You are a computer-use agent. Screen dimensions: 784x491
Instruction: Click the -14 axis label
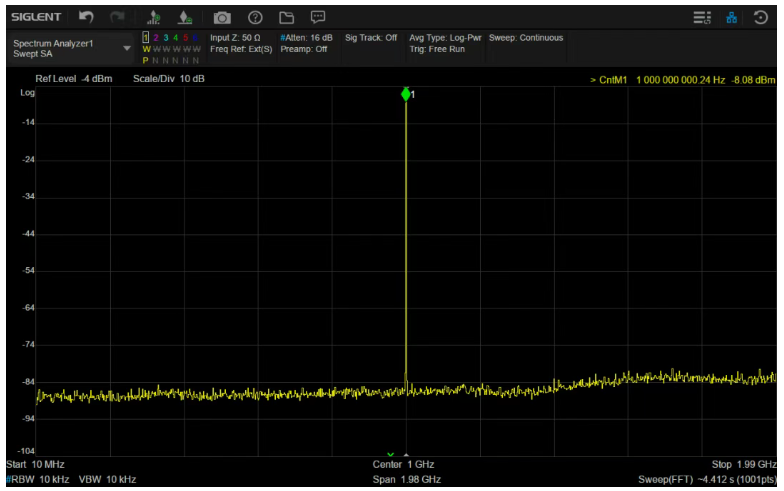(28, 122)
